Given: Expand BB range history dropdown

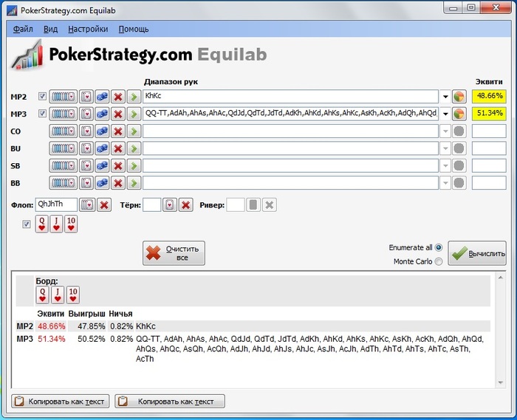Looking at the screenshot, I should pyautogui.click(x=445, y=183).
